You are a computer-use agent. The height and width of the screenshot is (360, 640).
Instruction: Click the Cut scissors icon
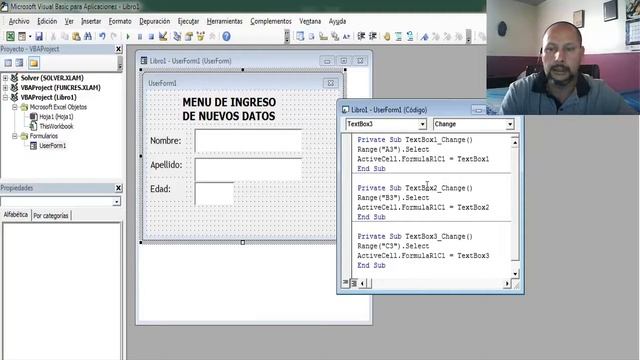[53, 36]
